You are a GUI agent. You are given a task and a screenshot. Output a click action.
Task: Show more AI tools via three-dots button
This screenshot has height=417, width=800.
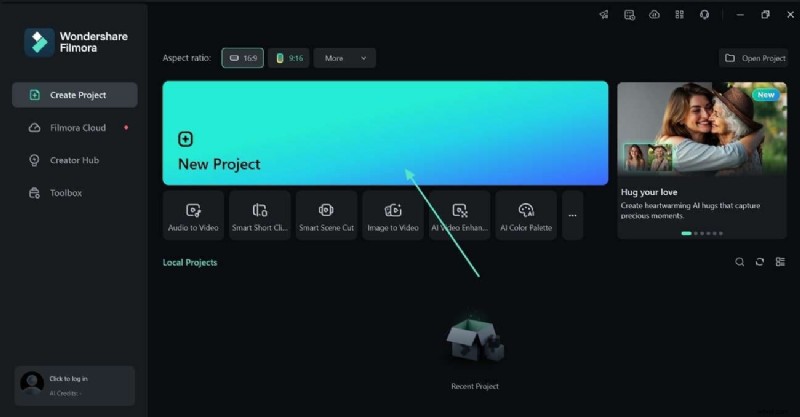click(x=572, y=215)
